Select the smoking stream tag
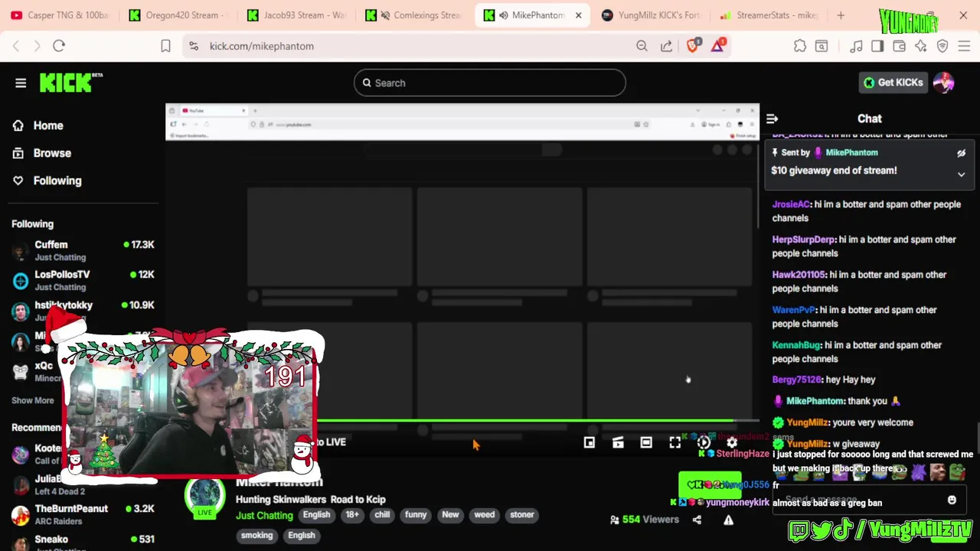The width and height of the screenshot is (980, 551). click(x=256, y=536)
